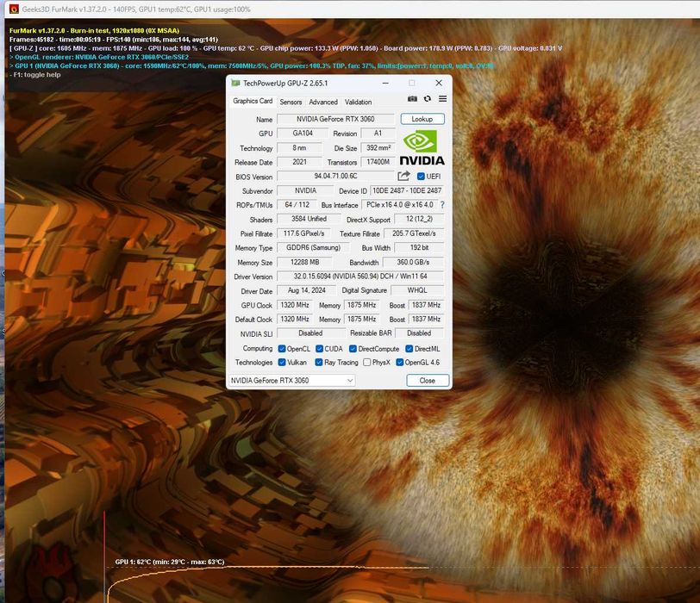The image size is (700, 603).
Task: Click the GPU-Z title bar app icon
Action: (x=235, y=83)
